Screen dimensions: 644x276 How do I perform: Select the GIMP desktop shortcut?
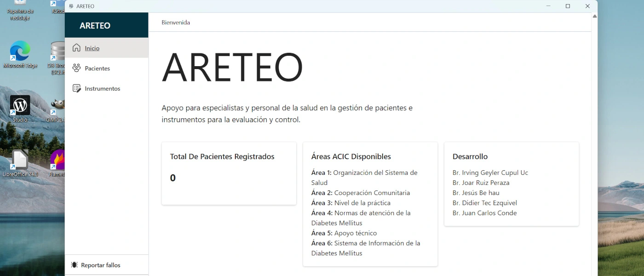pyautogui.click(x=58, y=106)
